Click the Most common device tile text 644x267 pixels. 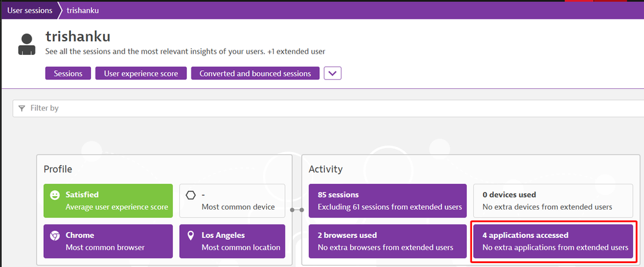pos(238,207)
